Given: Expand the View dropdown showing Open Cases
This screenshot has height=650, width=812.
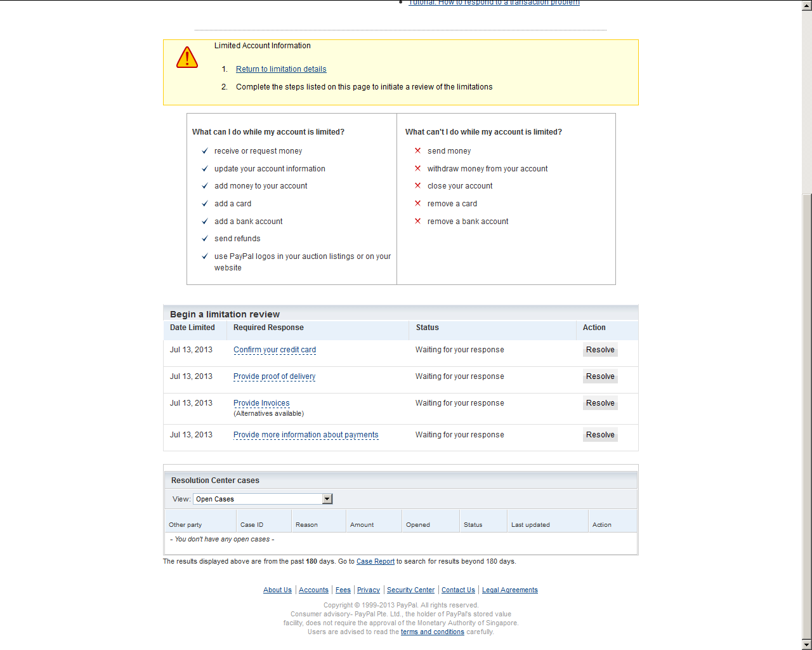Looking at the screenshot, I should tap(263, 499).
